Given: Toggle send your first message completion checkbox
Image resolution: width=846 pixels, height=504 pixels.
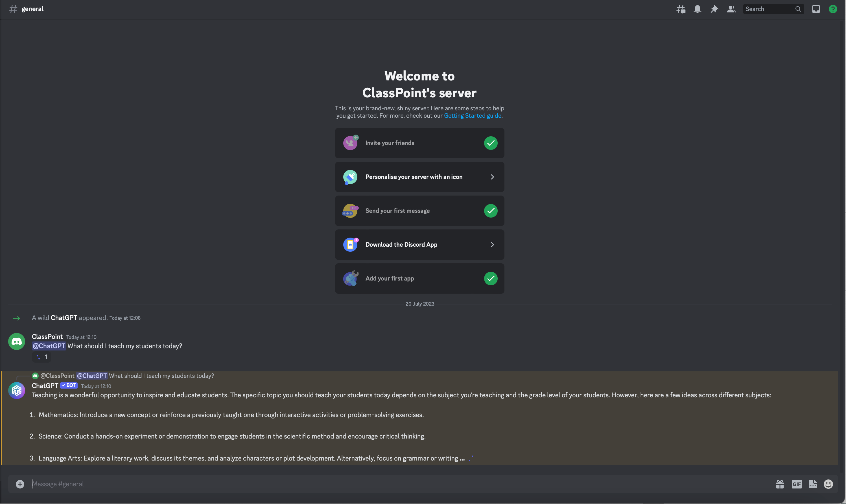Looking at the screenshot, I should [x=491, y=211].
